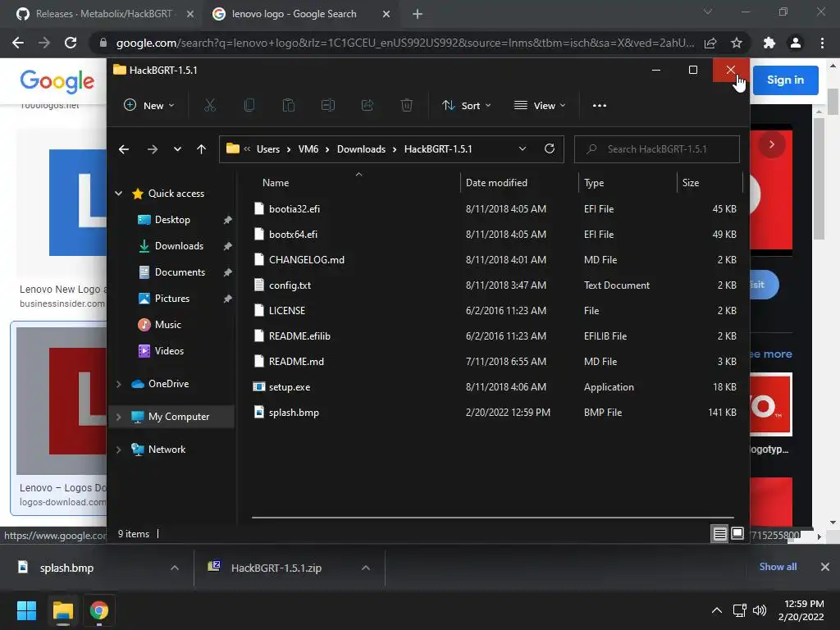
Task: Click the volume icon in system tray
Action: click(760, 610)
